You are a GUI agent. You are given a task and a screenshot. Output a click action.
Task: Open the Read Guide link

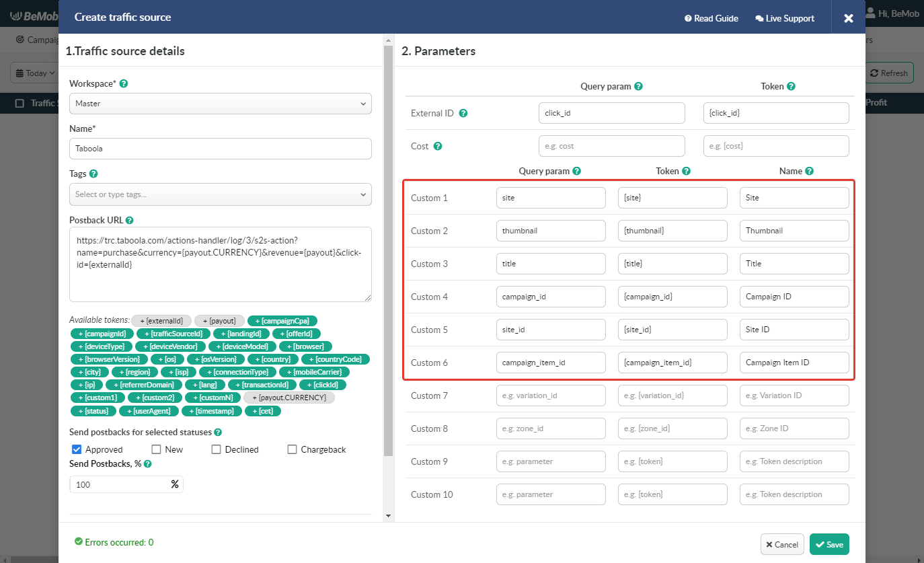click(x=711, y=18)
